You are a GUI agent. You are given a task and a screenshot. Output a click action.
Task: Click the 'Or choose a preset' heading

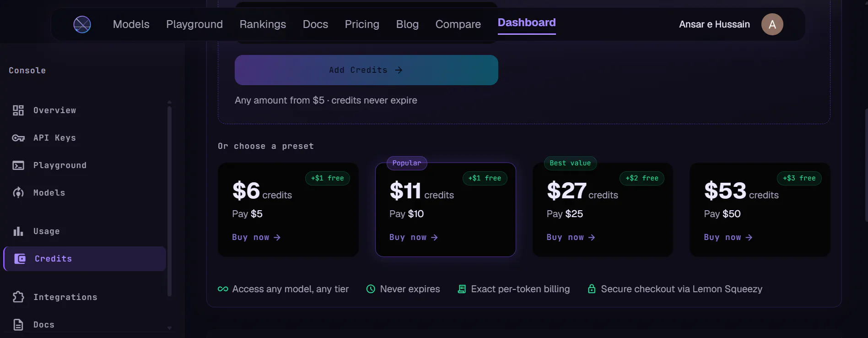(266, 146)
